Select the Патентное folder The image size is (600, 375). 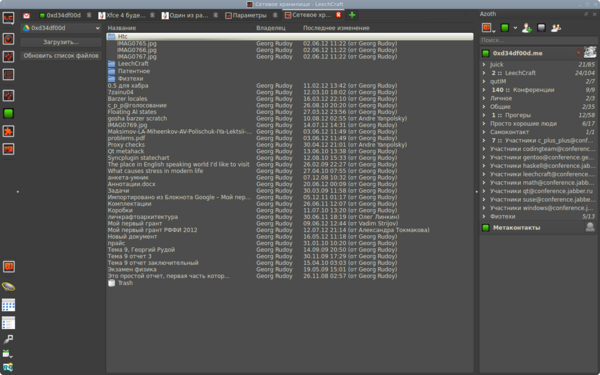pyautogui.click(x=290, y=71)
